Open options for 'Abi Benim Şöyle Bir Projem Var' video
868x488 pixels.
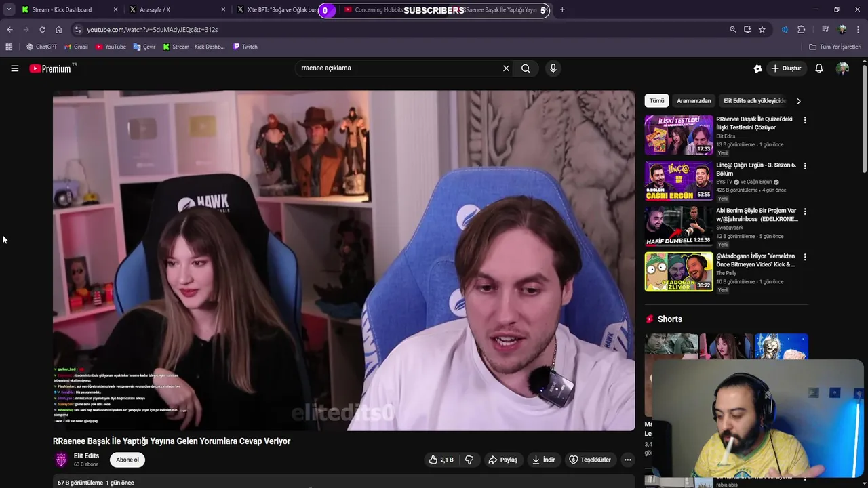805,211
